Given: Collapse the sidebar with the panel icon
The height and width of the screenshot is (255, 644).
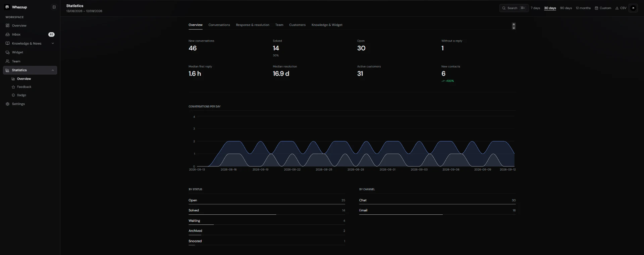Looking at the screenshot, I should point(54,7).
